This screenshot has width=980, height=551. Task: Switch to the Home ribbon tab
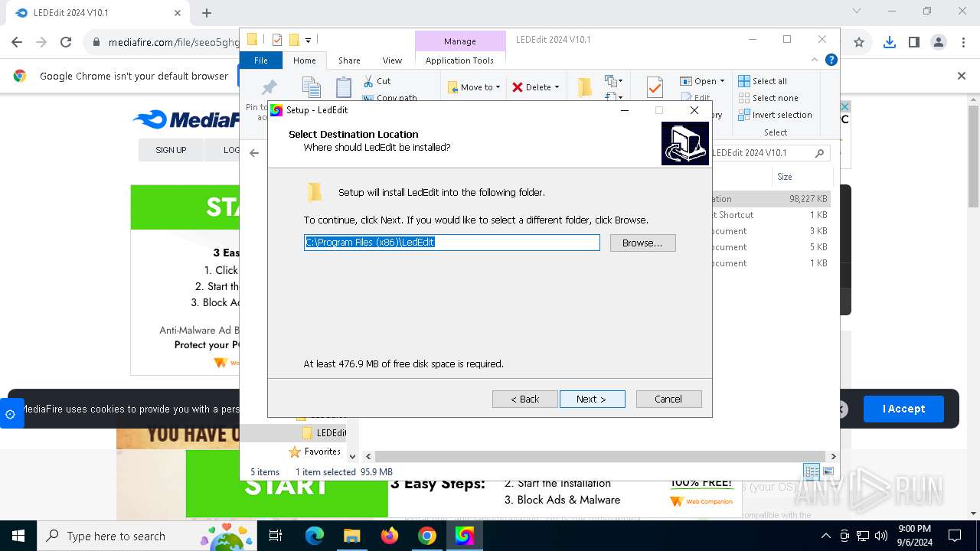(x=304, y=60)
